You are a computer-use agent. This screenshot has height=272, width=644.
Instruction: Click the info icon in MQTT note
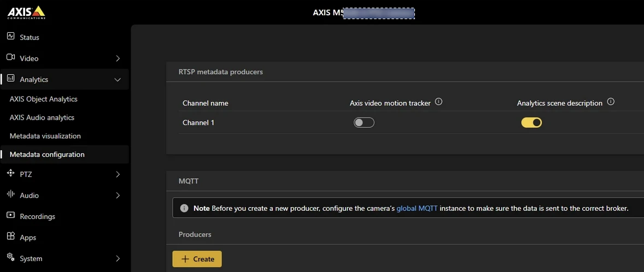tap(184, 209)
